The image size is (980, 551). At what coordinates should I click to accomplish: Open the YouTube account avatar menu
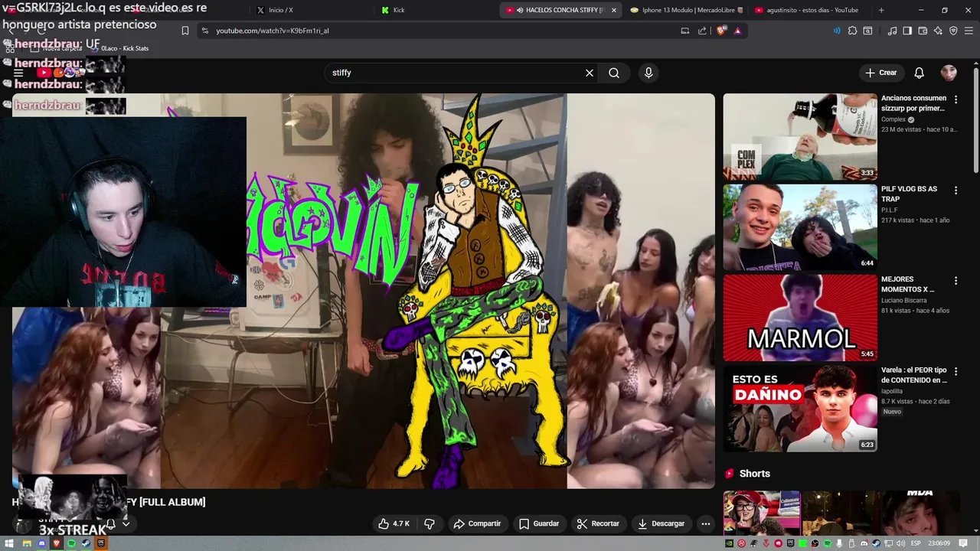(x=949, y=73)
